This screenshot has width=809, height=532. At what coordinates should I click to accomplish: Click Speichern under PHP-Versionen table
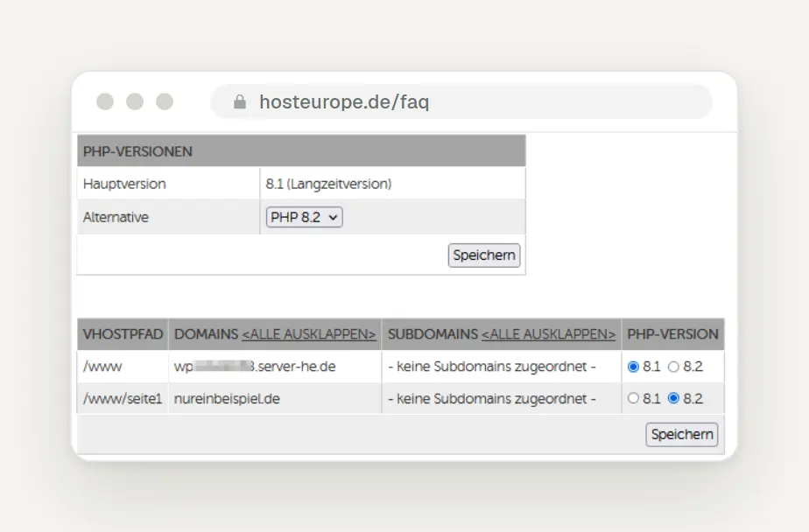[x=484, y=255]
